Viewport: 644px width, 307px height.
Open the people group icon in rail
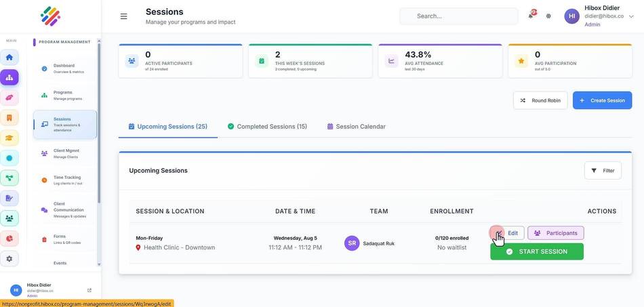pyautogui.click(x=9, y=218)
